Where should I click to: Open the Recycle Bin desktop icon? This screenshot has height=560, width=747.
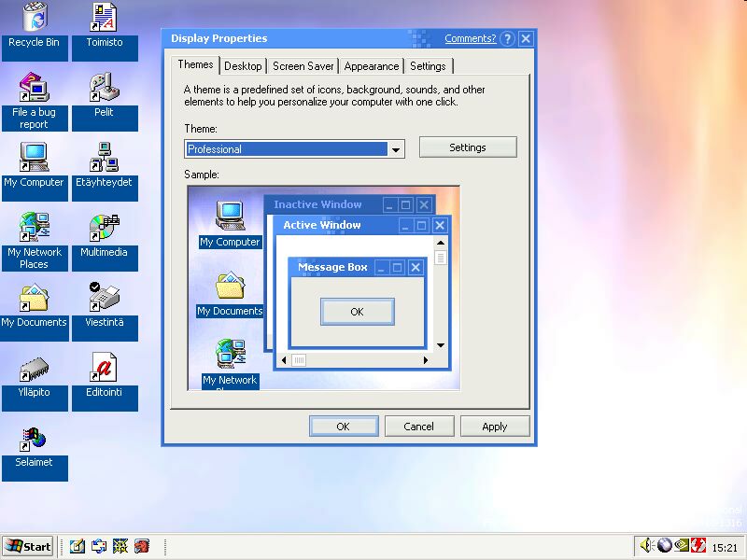tap(35, 18)
